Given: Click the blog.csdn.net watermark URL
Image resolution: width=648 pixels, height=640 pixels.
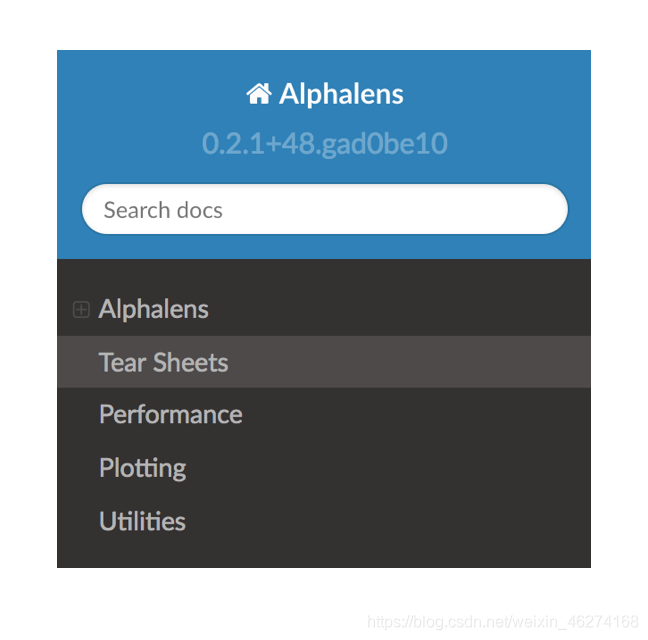Looking at the screenshot, I should [503, 622].
